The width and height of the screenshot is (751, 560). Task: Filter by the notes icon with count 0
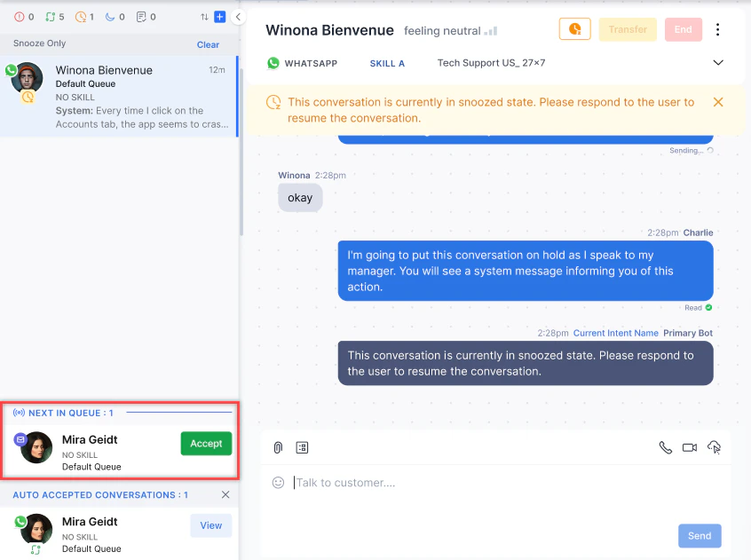tap(141, 17)
